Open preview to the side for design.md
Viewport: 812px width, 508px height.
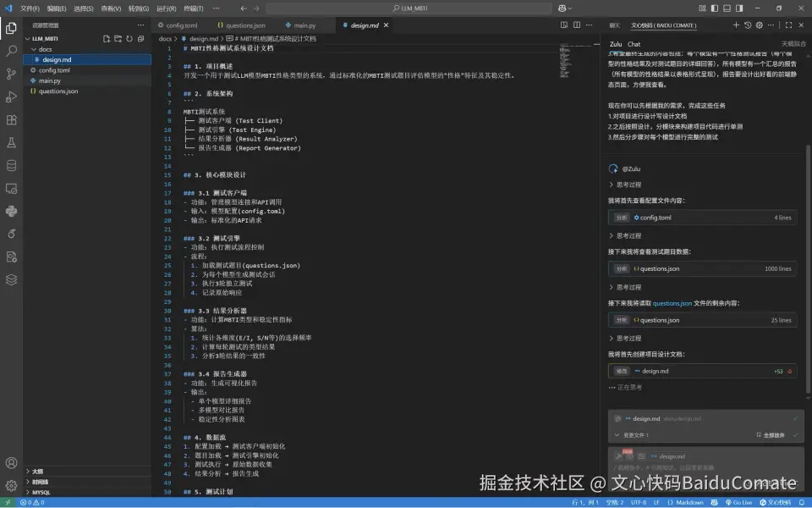(x=564, y=25)
